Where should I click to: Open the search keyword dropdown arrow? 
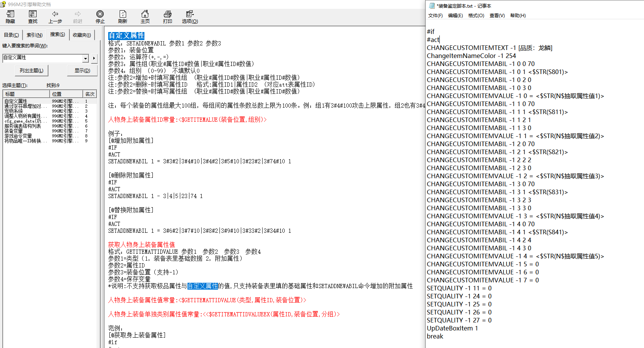coord(85,58)
